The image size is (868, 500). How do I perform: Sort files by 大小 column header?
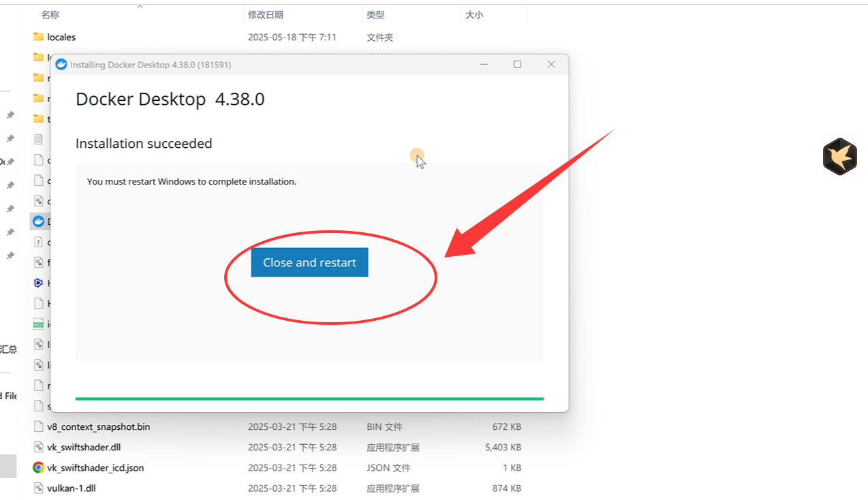pos(474,14)
